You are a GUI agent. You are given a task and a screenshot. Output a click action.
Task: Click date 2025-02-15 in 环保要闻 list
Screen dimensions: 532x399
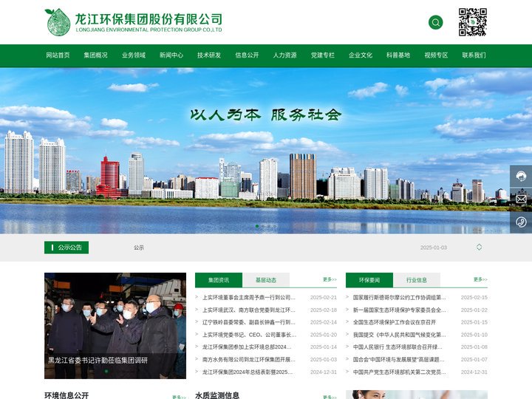[x=474, y=298]
